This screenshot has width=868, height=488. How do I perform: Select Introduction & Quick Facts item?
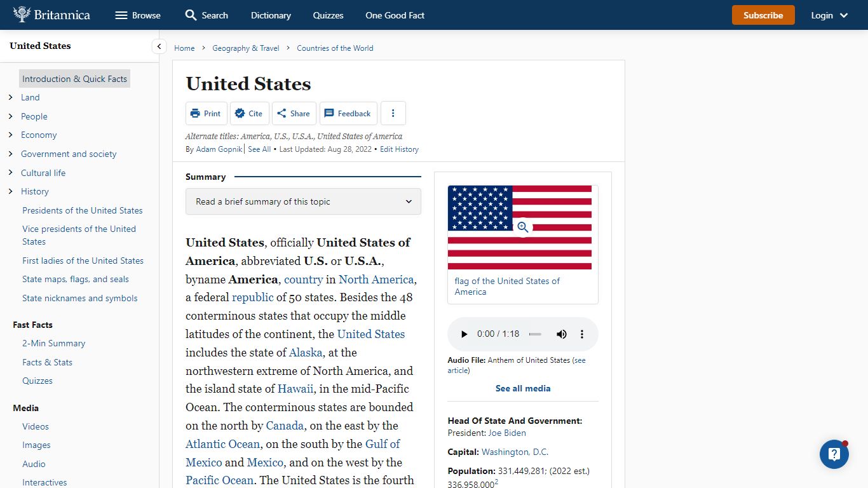74,79
